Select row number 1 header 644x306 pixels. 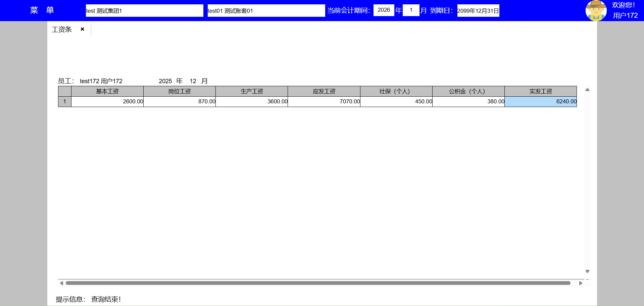64,102
